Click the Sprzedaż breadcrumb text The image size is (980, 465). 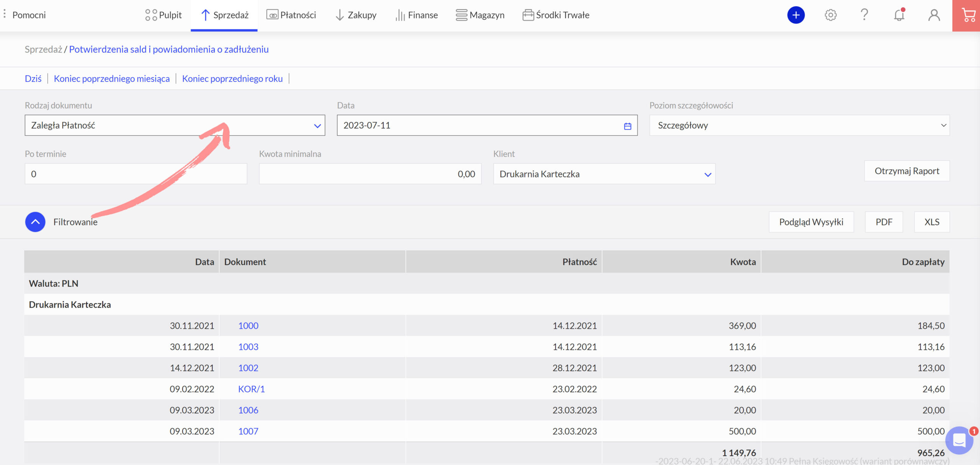43,49
